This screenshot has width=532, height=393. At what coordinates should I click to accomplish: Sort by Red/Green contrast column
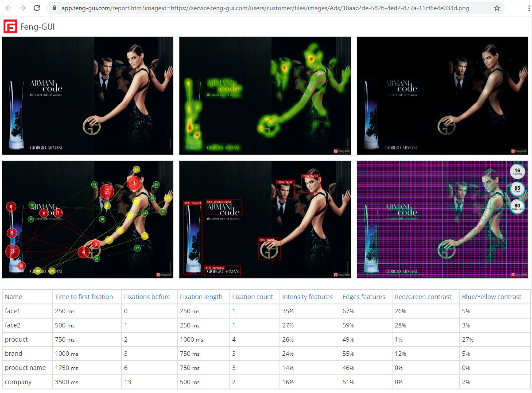423,297
